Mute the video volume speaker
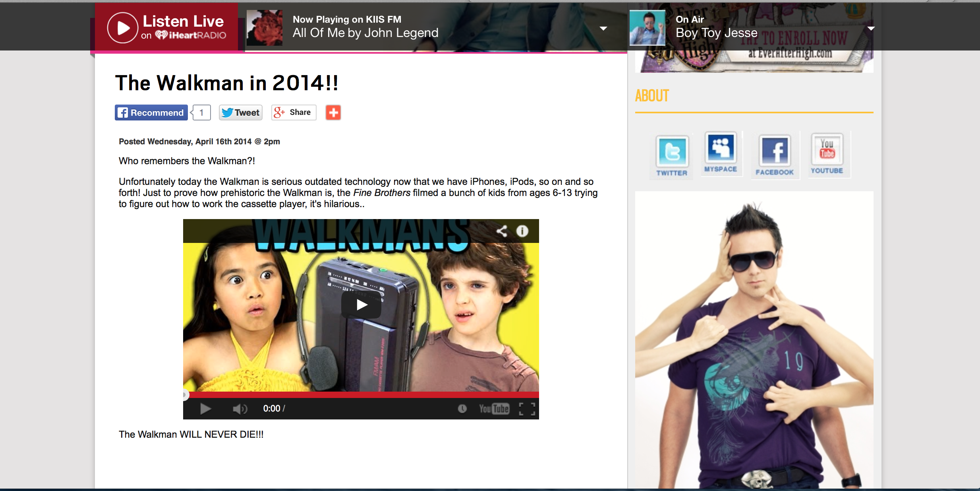 240,409
